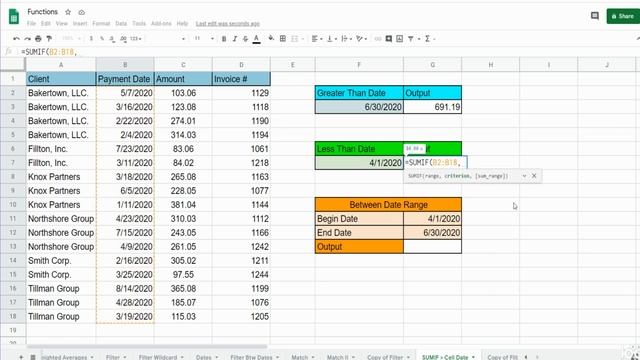Image resolution: width=640 pixels, height=360 pixels.
Task: Select the empty orange Output result cell
Action: 432,247
